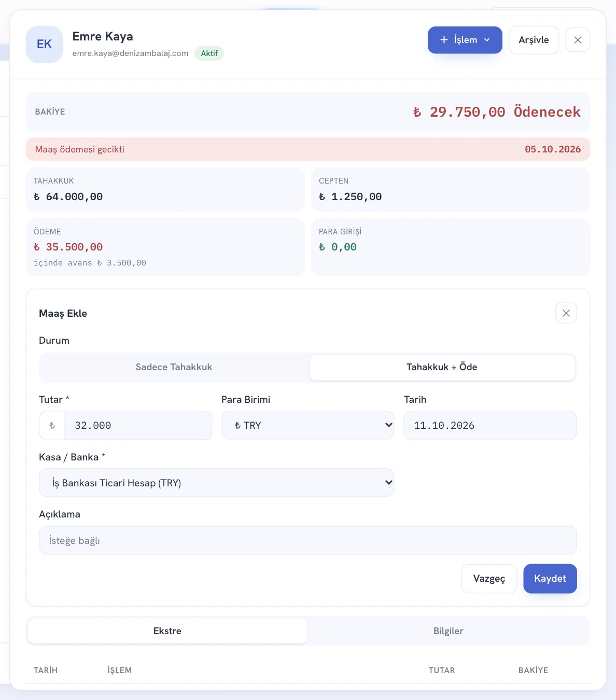
Task: Click the Maaş ödemesi gecikti alert banner
Action: (x=308, y=149)
